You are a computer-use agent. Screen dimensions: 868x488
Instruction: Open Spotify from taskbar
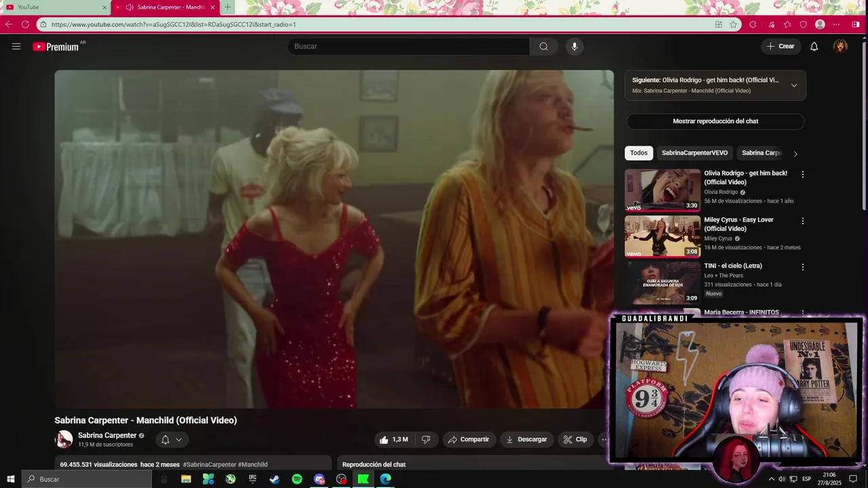(x=297, y=479)
